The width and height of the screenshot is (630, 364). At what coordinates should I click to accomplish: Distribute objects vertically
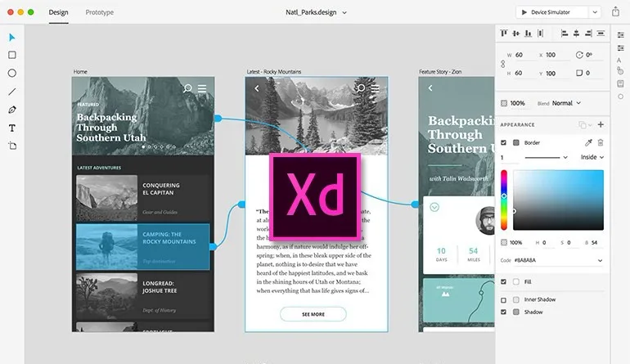tap(540, 33)
